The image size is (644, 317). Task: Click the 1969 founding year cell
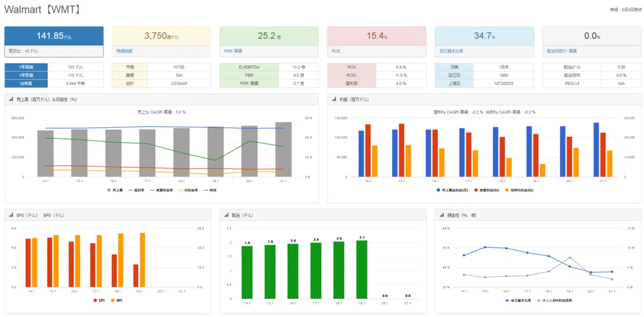(504, 75)
